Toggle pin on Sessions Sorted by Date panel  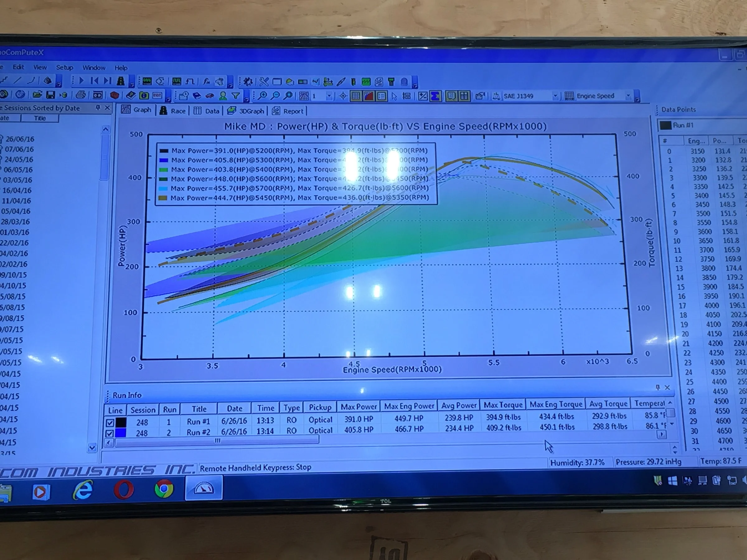click(x=98, y=108)
